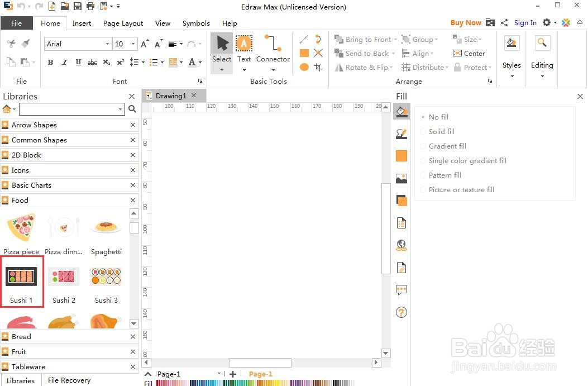
Task: Choose the Select pointer tool
Action: pos(222,53)
